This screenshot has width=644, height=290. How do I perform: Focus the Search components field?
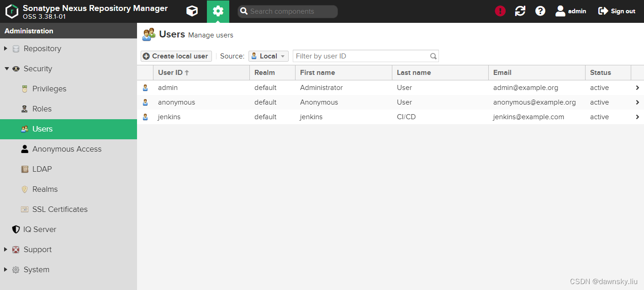[288, 11]
